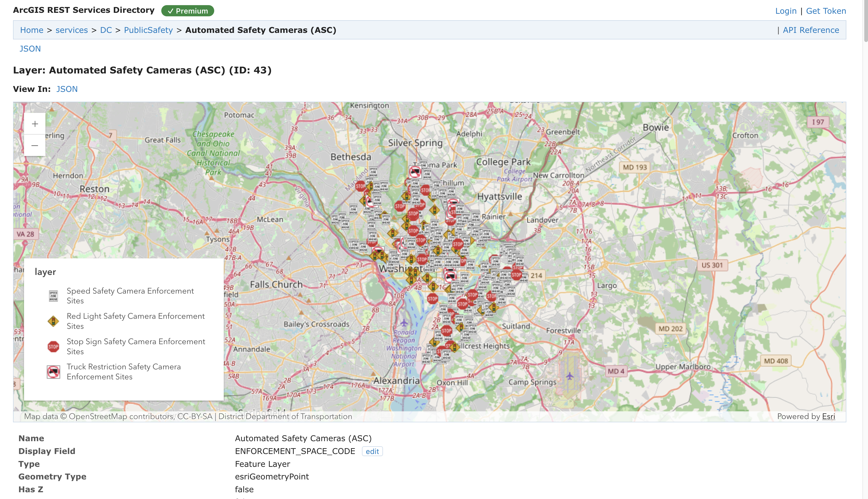Click the 'Upper Marlboro' map label
The image size is (868, 499).
(x=683, y=367)
